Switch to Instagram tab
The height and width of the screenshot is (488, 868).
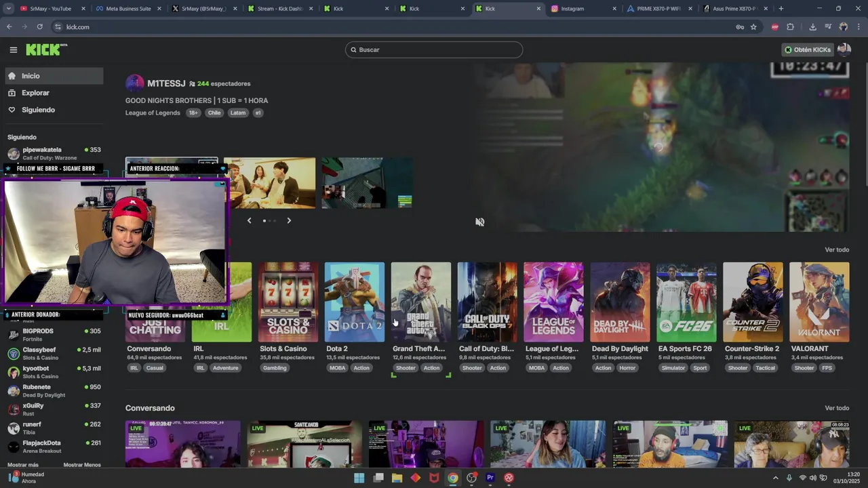[583, 9]
